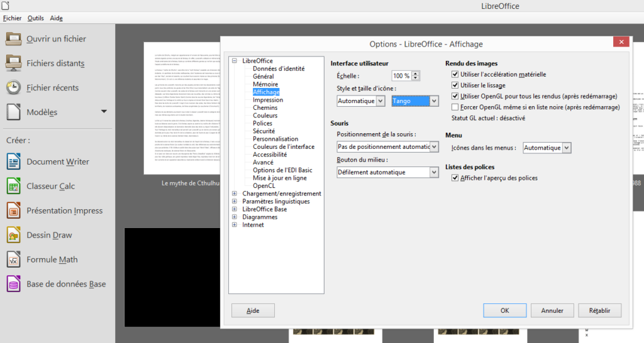Select Mémoire in options tree

tap(265, 84)
